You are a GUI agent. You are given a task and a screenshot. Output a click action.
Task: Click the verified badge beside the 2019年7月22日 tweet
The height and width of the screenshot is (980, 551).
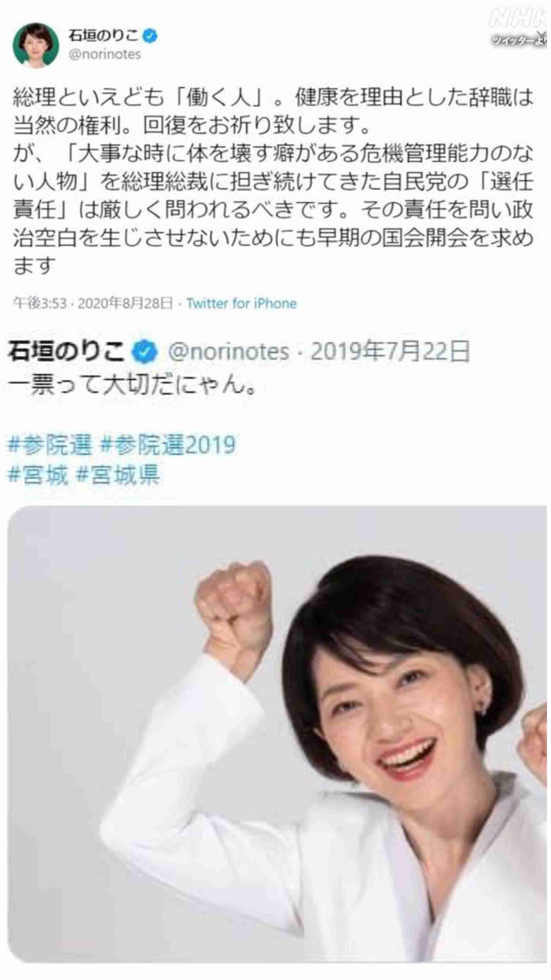(144, 353)
